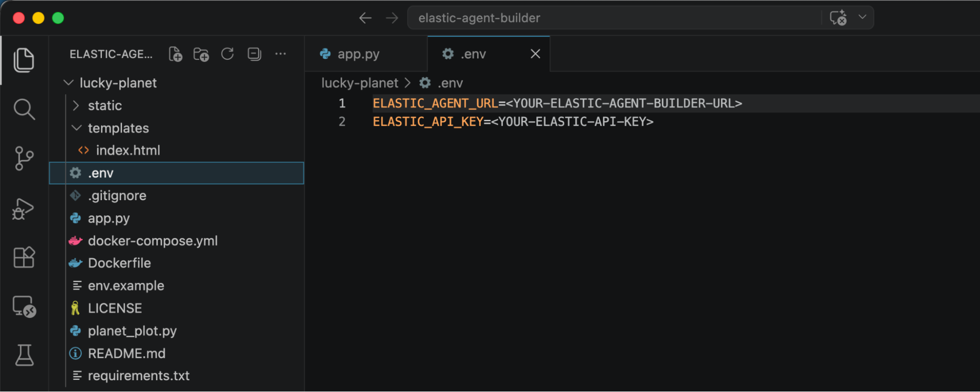Open the Remote Explorer view
This screenshot has width=980, height=392.
pyautogui.click(x=24, y=307)
